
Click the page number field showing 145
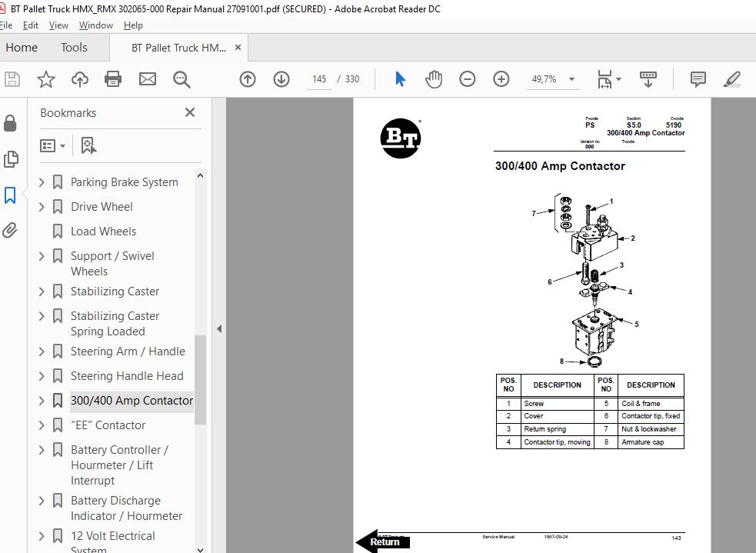pos(318,79)
